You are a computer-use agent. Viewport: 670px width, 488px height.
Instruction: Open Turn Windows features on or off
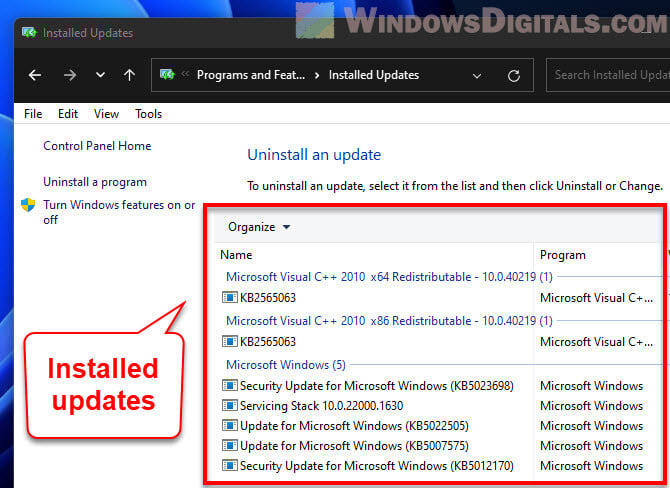(119, 212)
